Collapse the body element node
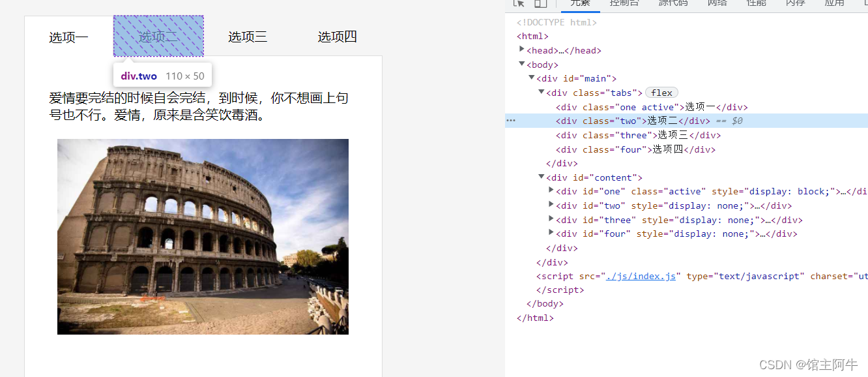 [522, 64]
